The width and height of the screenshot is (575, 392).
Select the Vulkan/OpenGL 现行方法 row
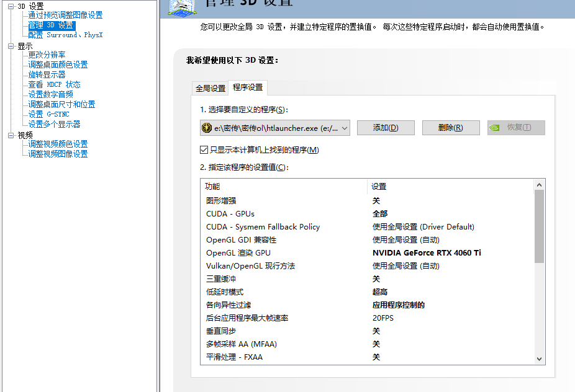click(x=368, y=265)
